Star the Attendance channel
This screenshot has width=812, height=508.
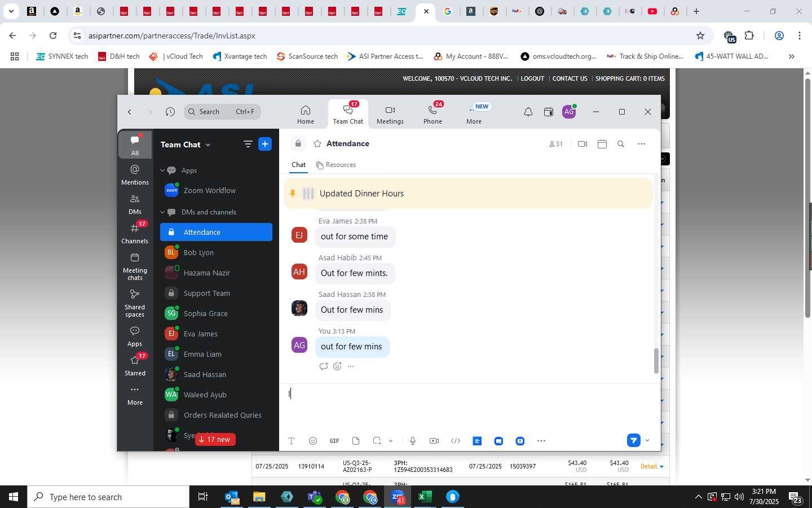pos(317,144)
